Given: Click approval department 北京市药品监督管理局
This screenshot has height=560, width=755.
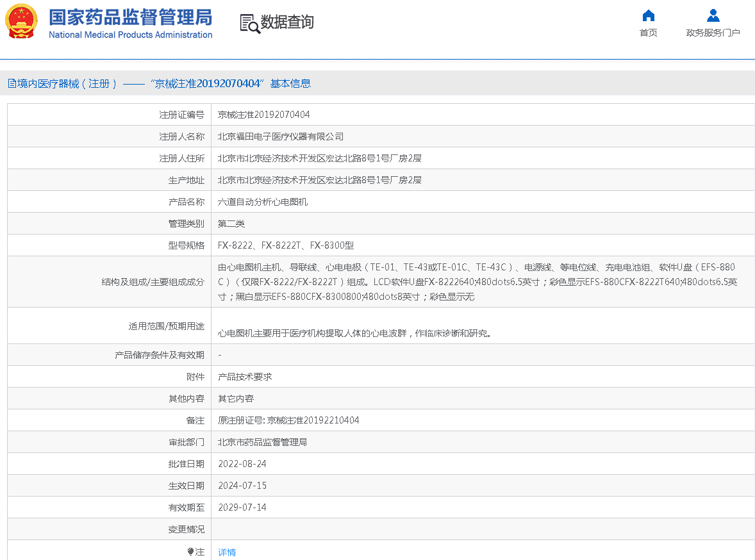Looking at the screenshot, I should 262,442.
